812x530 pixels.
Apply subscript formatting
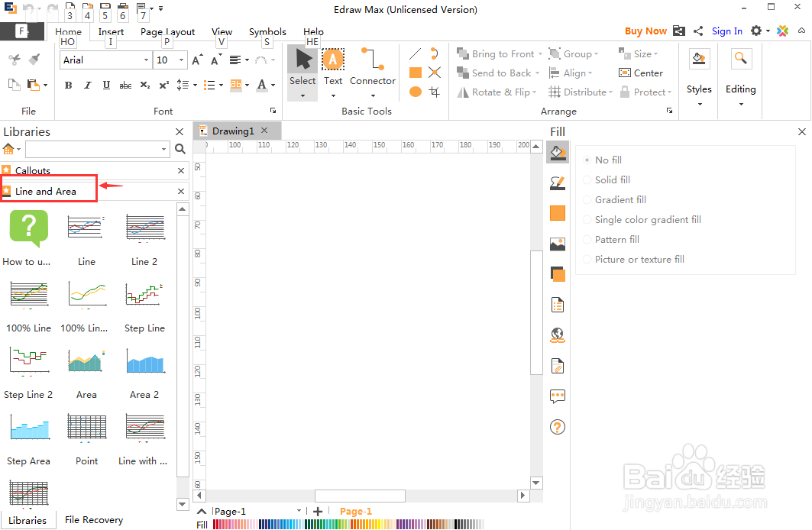point(145,86)
